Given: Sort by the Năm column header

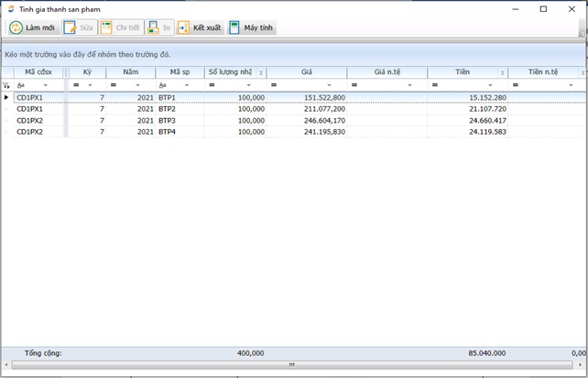Looking at the screenshot, I should [131, 72].
